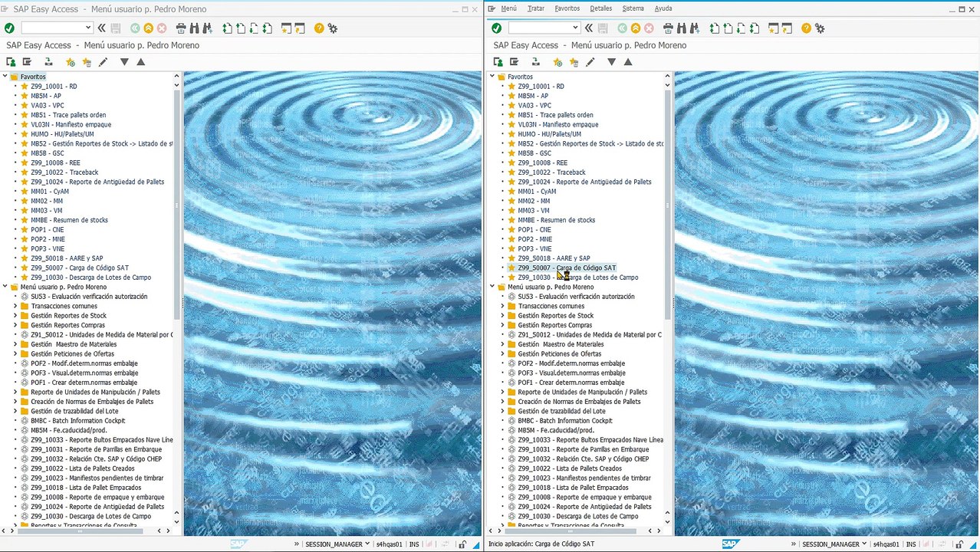Select Z99_50007 - Carga de Código SAT in left window

click(80, 268)
